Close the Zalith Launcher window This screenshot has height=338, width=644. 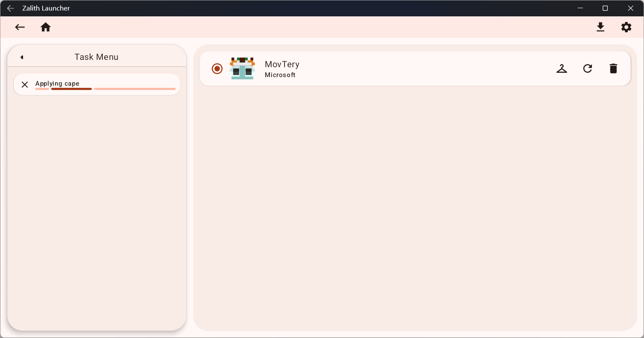tap(630, 8)
